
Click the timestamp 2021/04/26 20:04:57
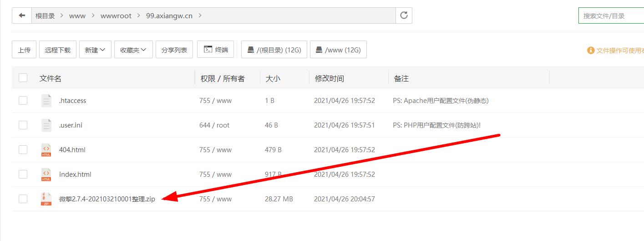click(345, 199)
